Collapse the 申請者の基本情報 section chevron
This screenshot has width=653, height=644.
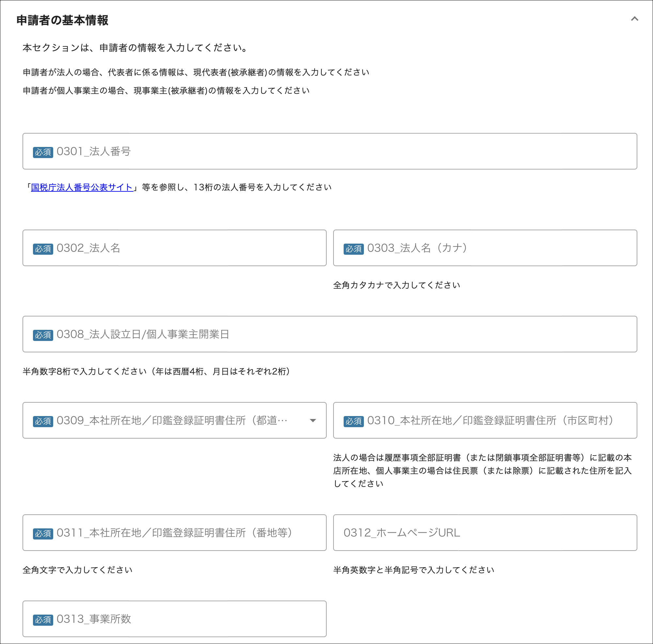click(x=634, y=19)
